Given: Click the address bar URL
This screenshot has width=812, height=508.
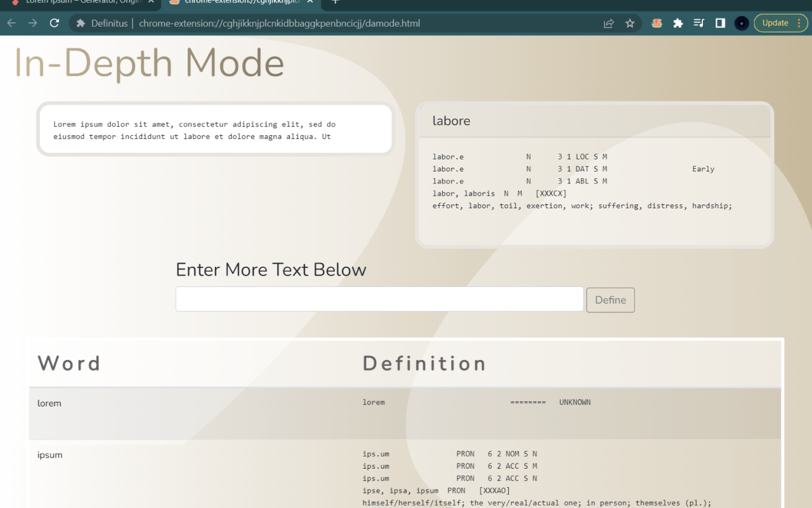Looking at the screenshot, I should pyautogui.click(x=279, y=23).
